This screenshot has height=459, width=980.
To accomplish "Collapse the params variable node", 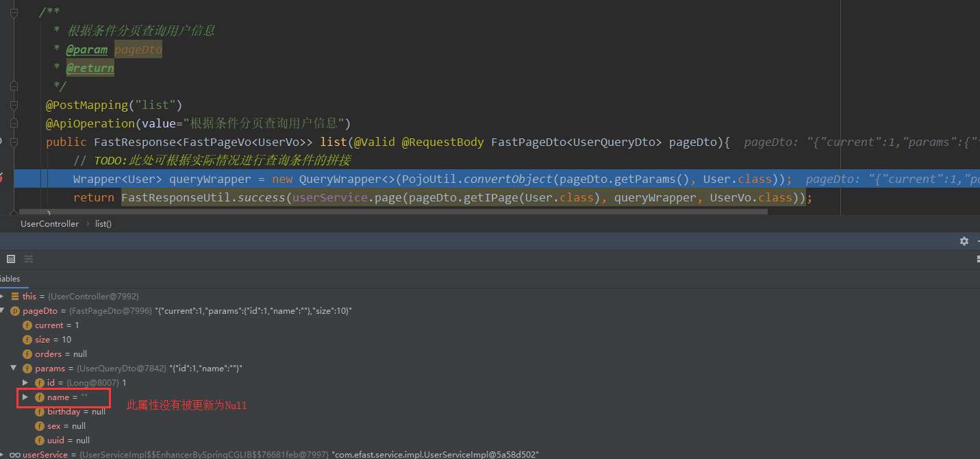I will (14, 369).
